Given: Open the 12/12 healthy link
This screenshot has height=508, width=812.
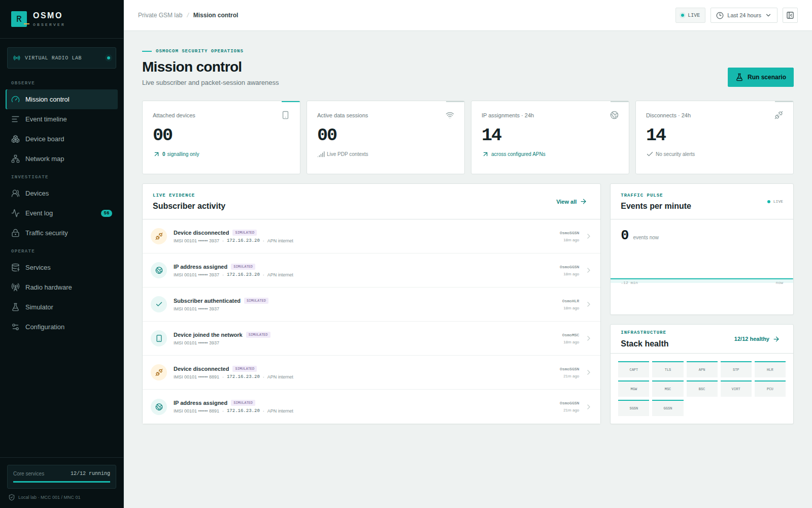Looking at the screenshot, I should pyautogui.click(x=757, y=339).
